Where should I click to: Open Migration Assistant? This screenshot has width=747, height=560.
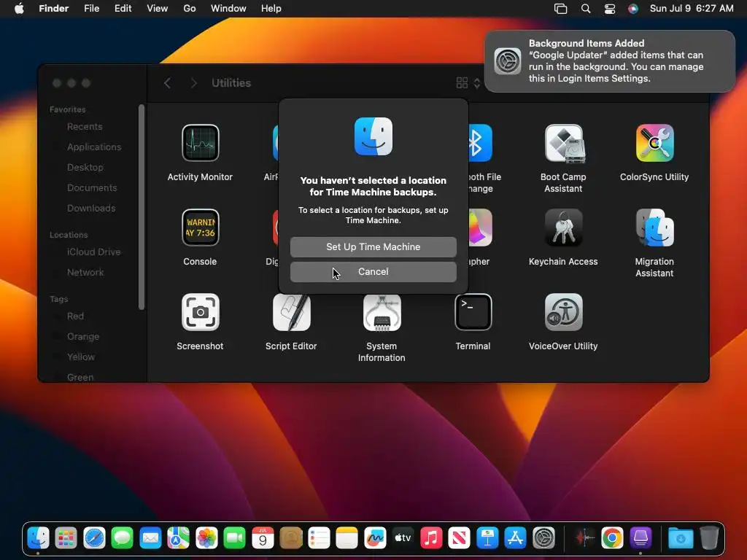click(x=654, y=227)
